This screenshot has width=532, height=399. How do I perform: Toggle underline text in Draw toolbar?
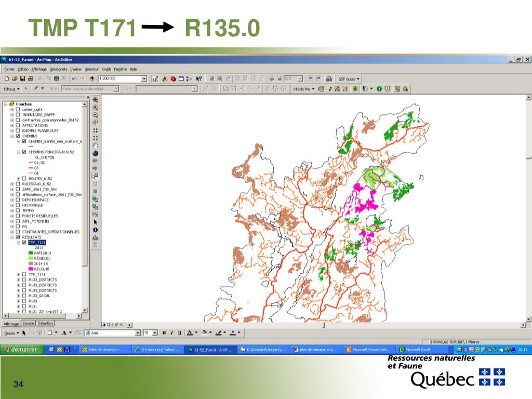pos(180,333)
